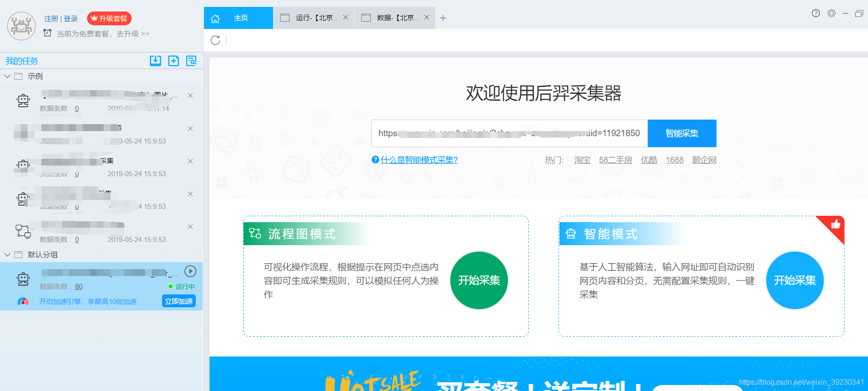The height and width of the screenshot is (391, 868).
Task: Remove the third example task ending 采集
Action: coord(190,161)
